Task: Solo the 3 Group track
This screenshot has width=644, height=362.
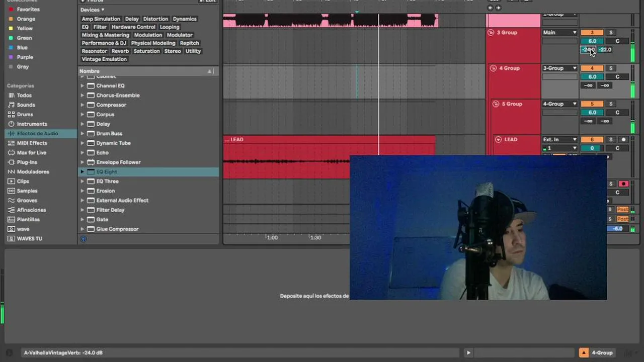Action: (x=611, y=33)
